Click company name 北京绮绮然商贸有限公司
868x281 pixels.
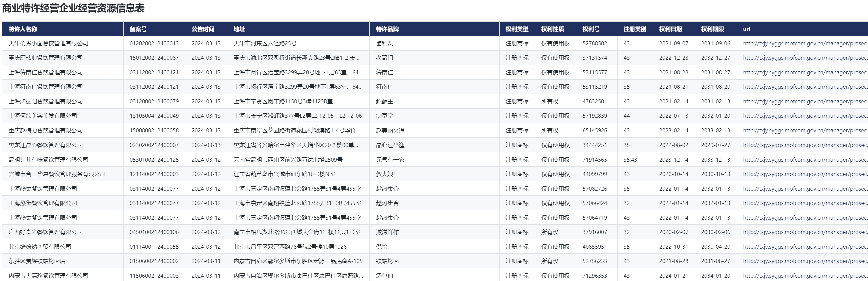(x=40, y=247)
